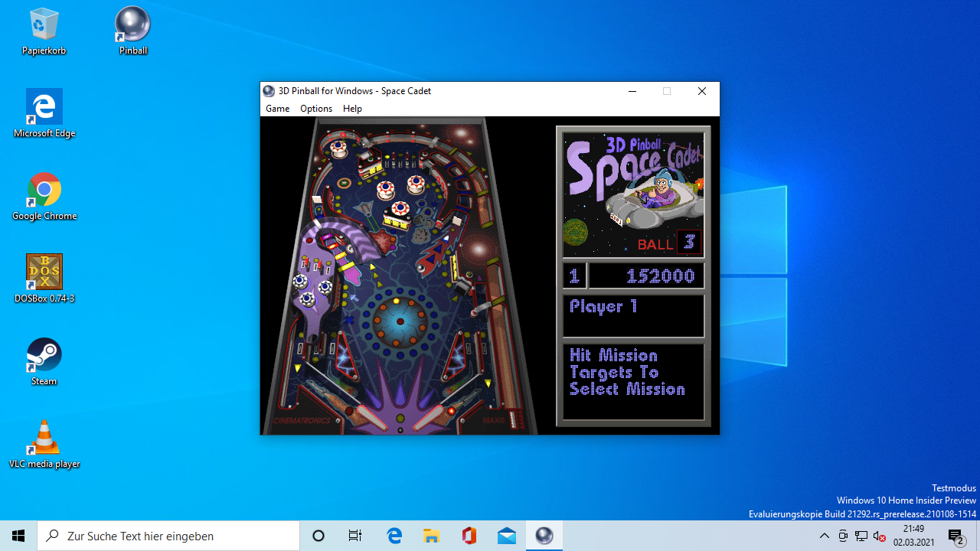The image size is (980, 551).
Task: Open the Windows Start menu
Action: (x=18, y=536)
